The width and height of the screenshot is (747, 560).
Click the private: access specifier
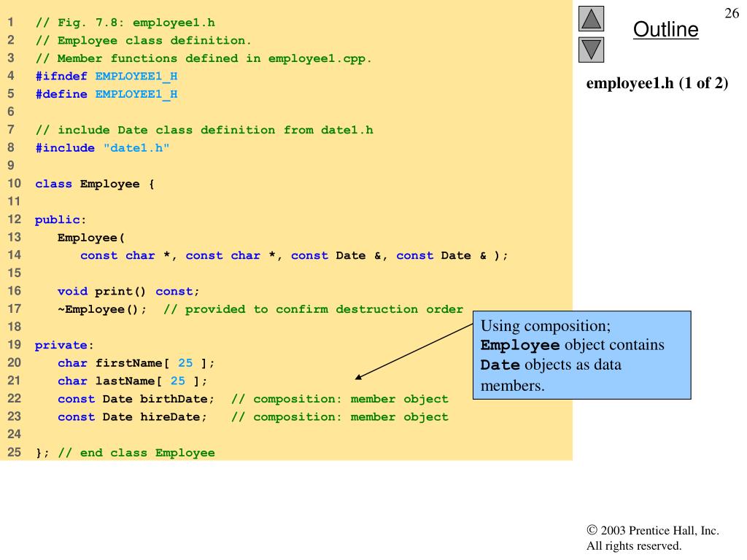(x=64, y=345)
